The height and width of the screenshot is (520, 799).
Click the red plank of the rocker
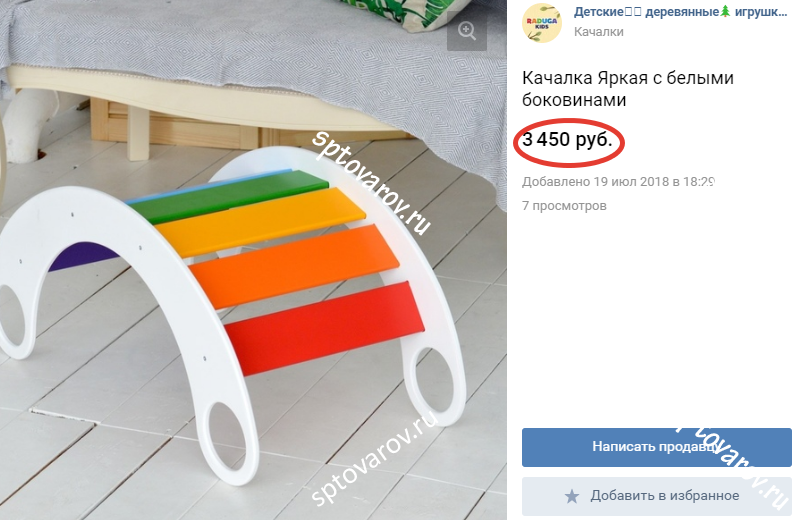tap(324, 326)
